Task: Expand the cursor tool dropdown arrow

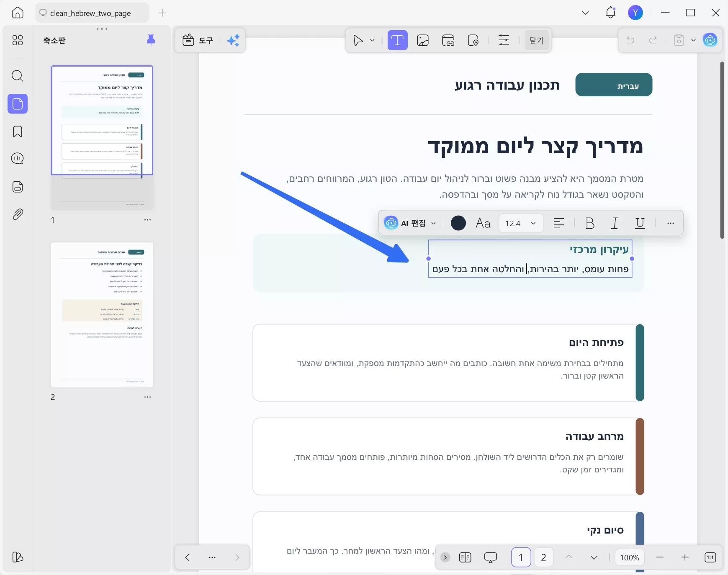Action: [x=372, y=40]
